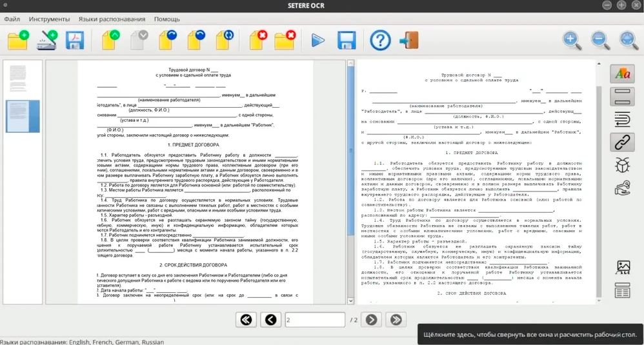Save recognized text with the floppy disk icon

(x=347, y=40)
